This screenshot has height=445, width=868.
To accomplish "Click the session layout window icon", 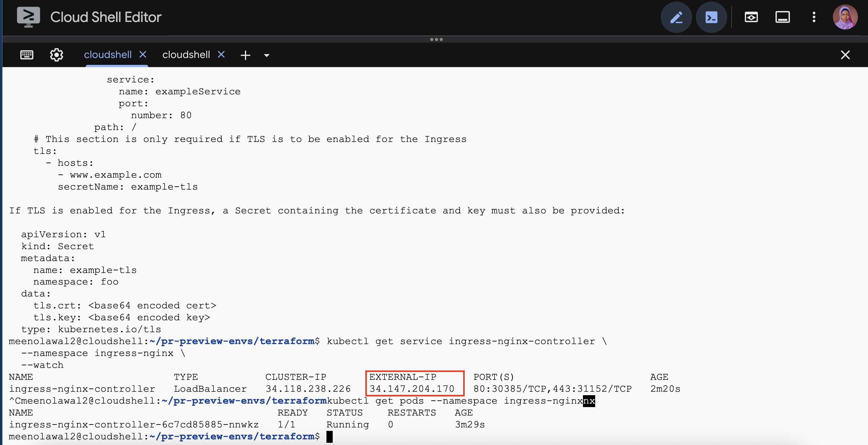I will pos(782,17).
